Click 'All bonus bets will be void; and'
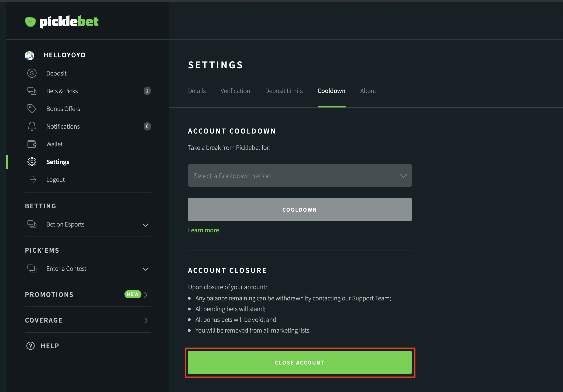Viewport: 563px width, 392px height. pyautogui.click(x=236, y=320)
